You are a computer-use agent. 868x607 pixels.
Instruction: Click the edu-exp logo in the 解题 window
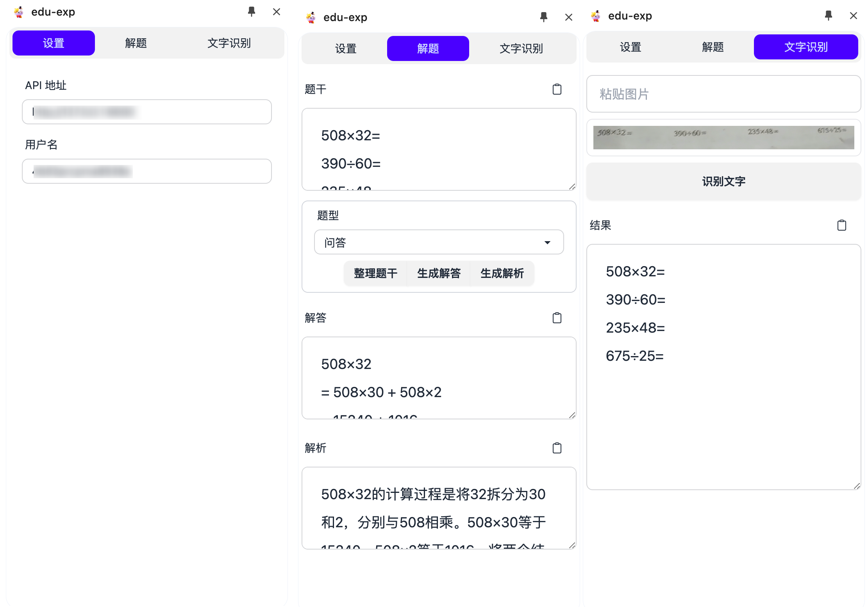[311, 17]
